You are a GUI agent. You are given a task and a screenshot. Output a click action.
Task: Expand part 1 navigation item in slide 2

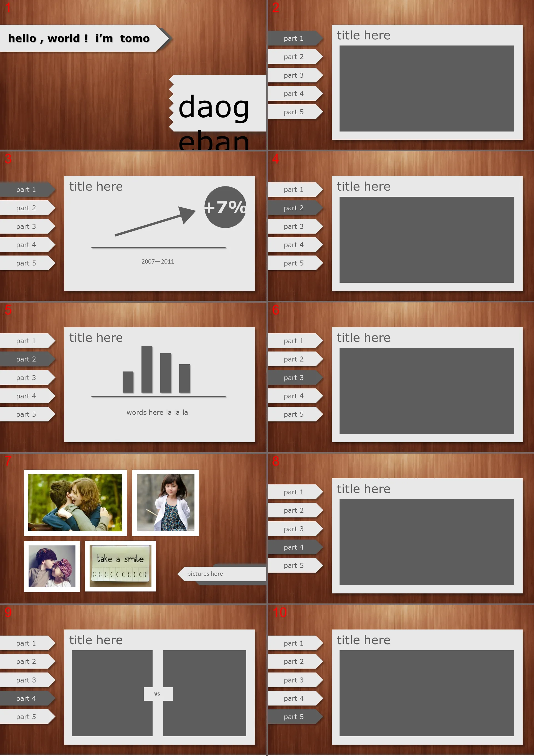pyautogui.click(x=293, y=39)
